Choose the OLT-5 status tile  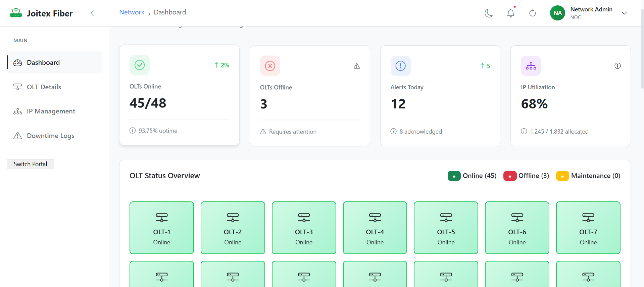coord(446,228)
